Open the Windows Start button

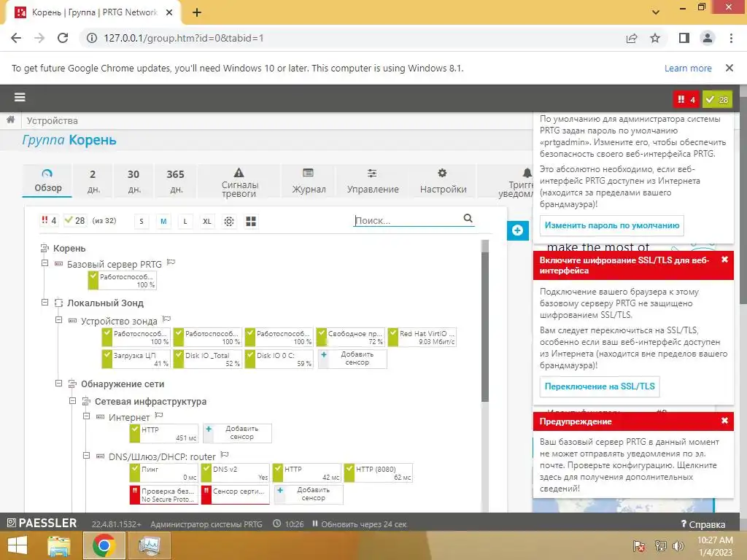click(18, 545)
